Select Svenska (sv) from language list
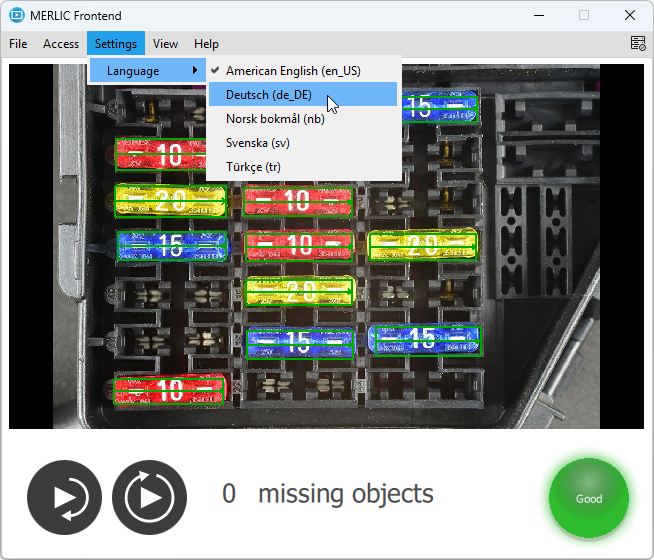654x560 pixels. (257, 143)
